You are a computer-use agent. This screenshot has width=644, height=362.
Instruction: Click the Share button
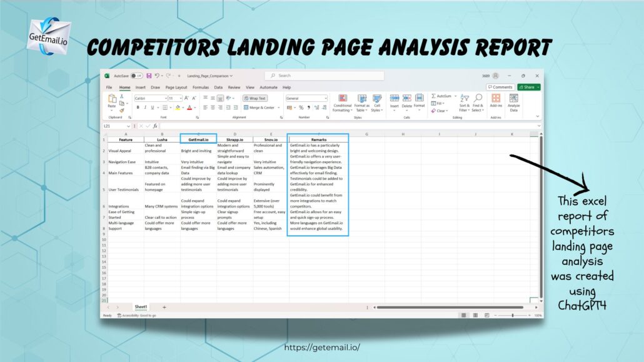click(527, 87)
